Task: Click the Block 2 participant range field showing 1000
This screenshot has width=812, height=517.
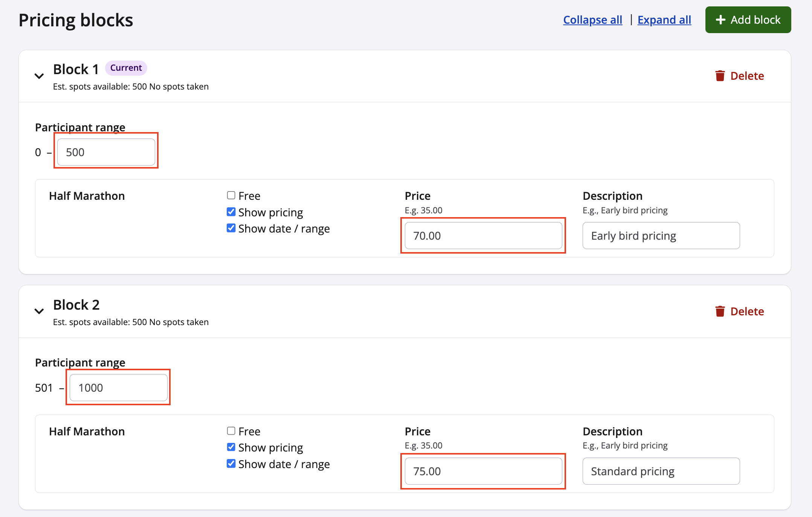Action: point(119,388)
